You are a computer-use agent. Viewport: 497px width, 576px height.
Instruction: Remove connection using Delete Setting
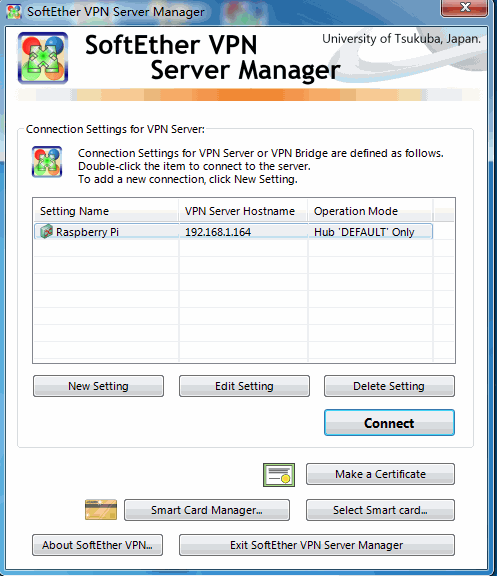point(389,386)
